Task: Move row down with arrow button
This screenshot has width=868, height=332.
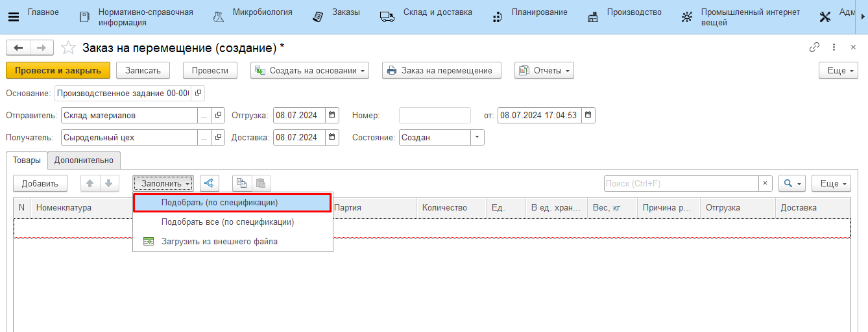Action: pyautogui.click(x=109, y=183)
